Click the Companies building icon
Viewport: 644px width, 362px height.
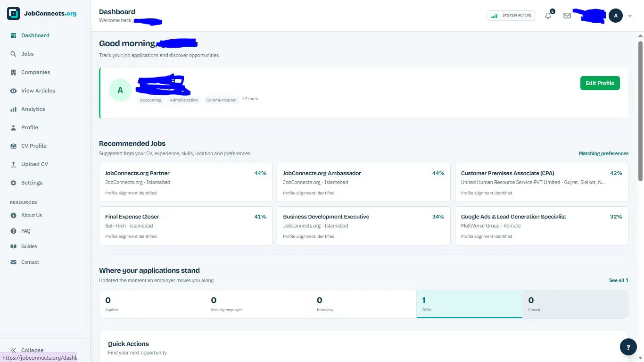(x=13, y=72)
